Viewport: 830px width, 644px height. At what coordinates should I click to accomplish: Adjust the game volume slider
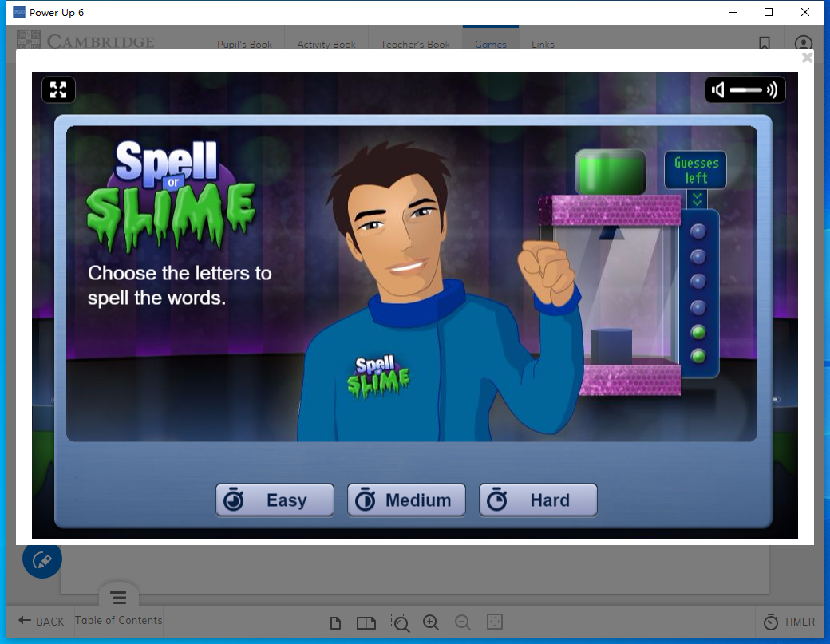pos(745,90)
